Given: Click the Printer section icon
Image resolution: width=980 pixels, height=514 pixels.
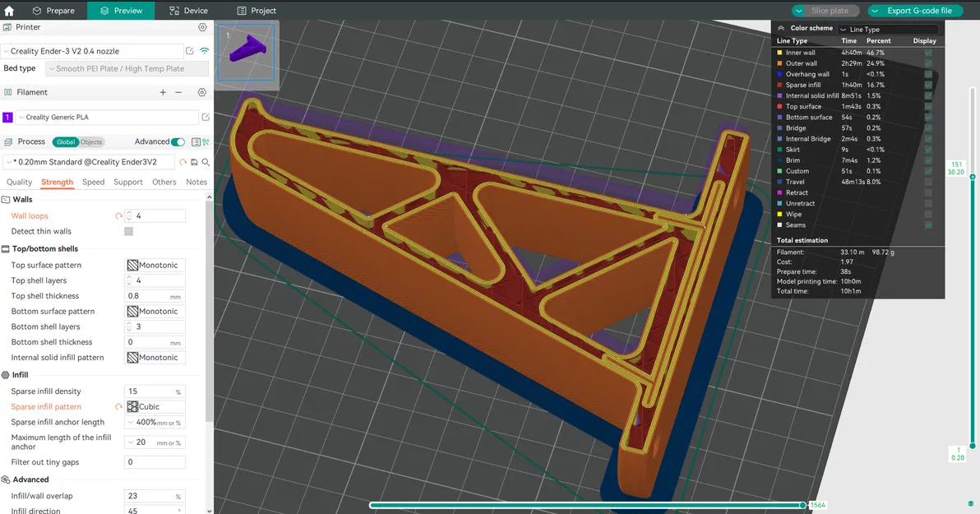Looking at the screenshot, I should coord(7,27).
